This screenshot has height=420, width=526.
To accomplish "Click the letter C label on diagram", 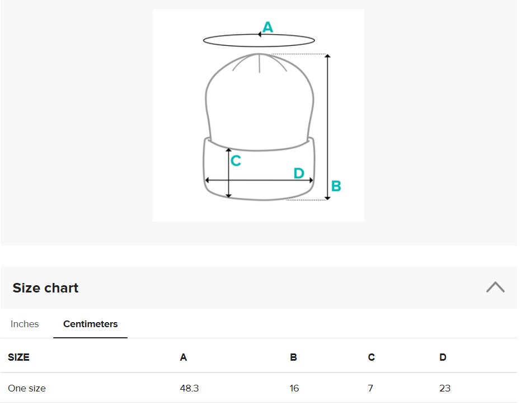I will pyautogui.click(x=236, y=161).
